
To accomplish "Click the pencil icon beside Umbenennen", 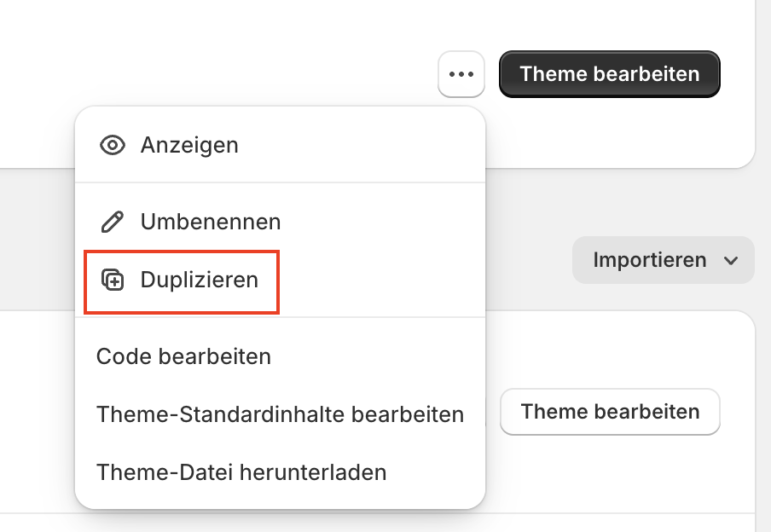I will (113, 222).
